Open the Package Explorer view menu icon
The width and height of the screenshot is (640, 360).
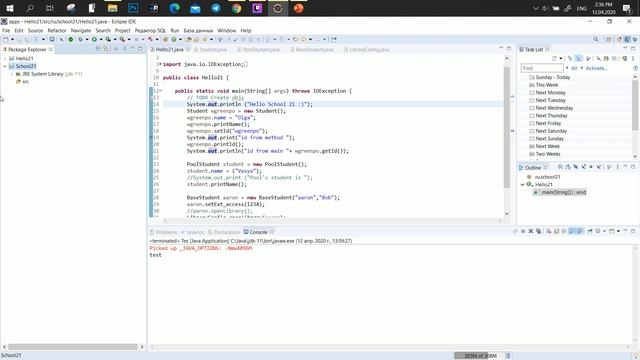(x=124, y=49)
